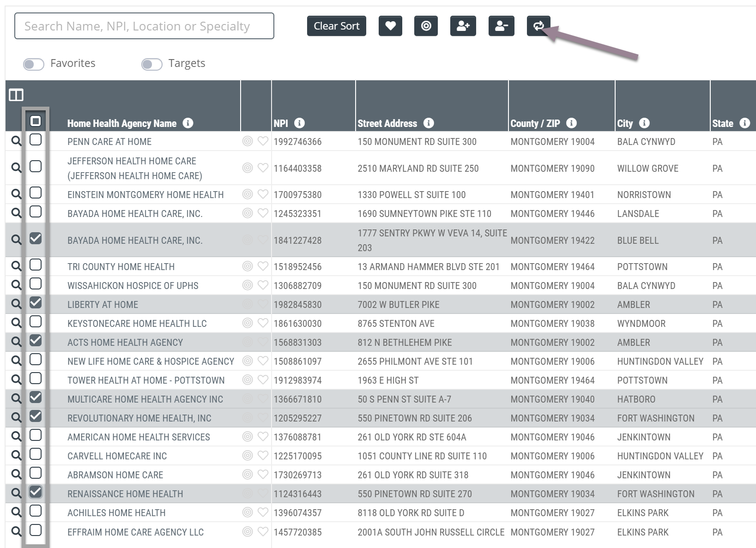This screenshot has height=548, width=756.
Task: Open the column layout chooser icon
Action: pyautogui.click(x=16, y=95)
